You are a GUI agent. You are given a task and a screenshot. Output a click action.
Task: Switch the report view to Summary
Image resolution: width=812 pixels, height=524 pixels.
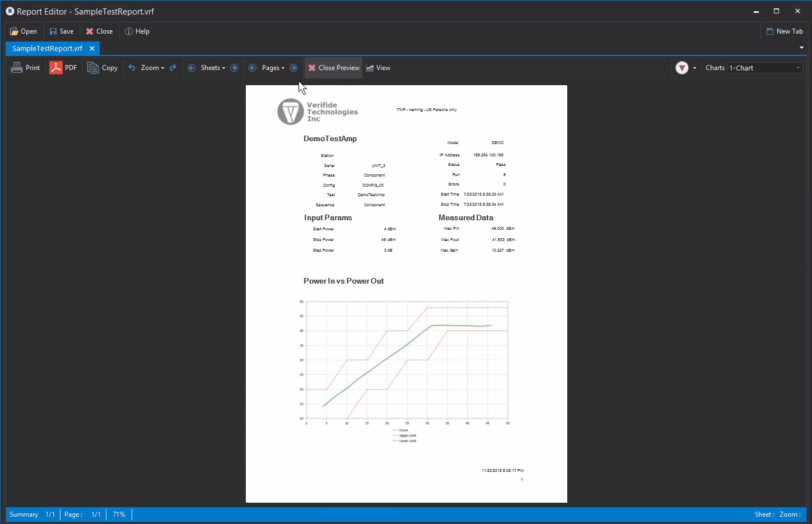pyautogui.click(x=24, y=514)
